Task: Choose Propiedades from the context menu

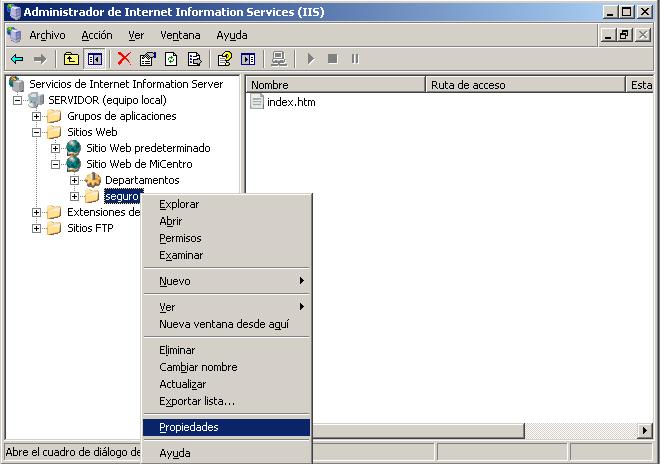Action: point(189,427)
